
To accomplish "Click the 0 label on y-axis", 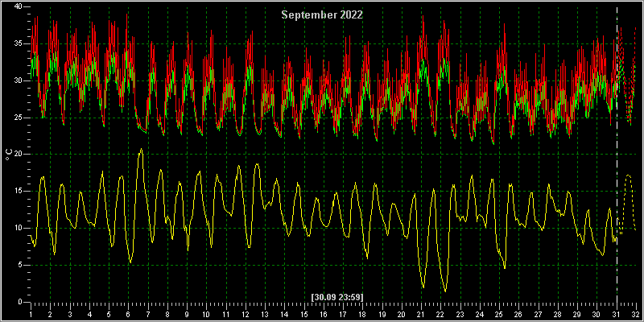I will coord(21,302).
